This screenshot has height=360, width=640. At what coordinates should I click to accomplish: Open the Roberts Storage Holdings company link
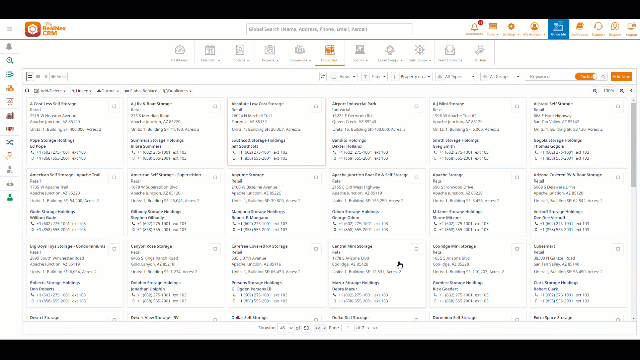pyautogui.click(x=55, y=282)
